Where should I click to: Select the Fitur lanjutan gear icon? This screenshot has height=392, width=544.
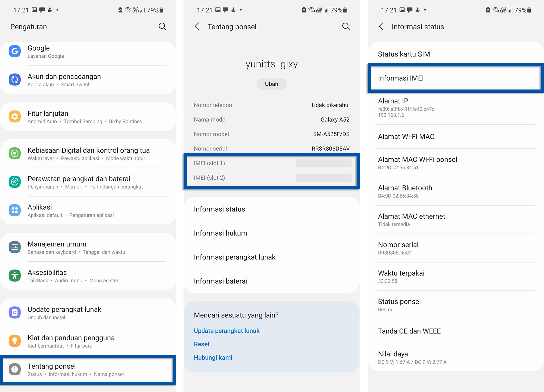point(15,116)
